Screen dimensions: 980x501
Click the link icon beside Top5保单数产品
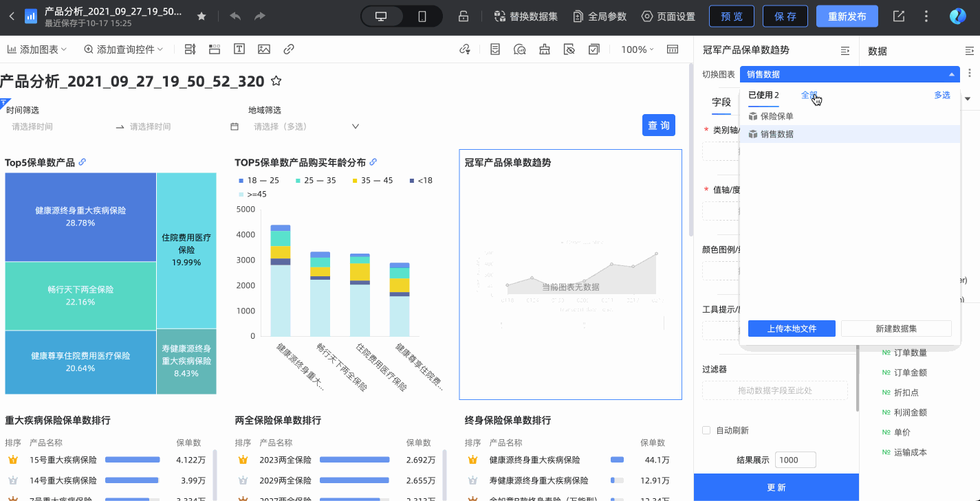pyautogui.click(x=83, y=162)
